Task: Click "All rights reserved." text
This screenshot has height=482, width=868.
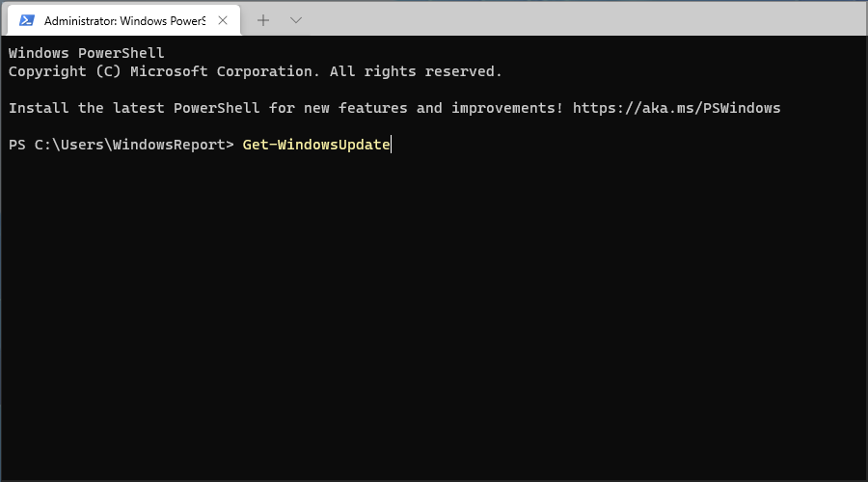Action: pyautogui.click(x=416, y=71)
